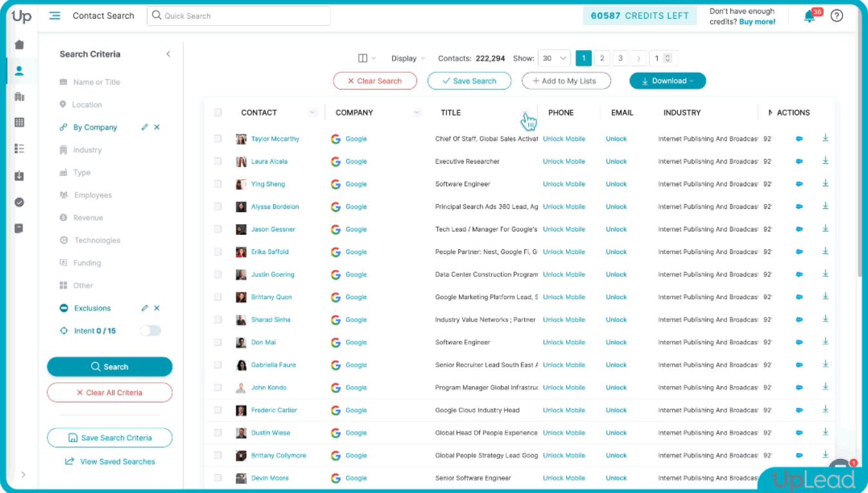This screenshot has height=493, width=868.
Task: Remove the By Company criteria
Action: (x=156, y=127)
